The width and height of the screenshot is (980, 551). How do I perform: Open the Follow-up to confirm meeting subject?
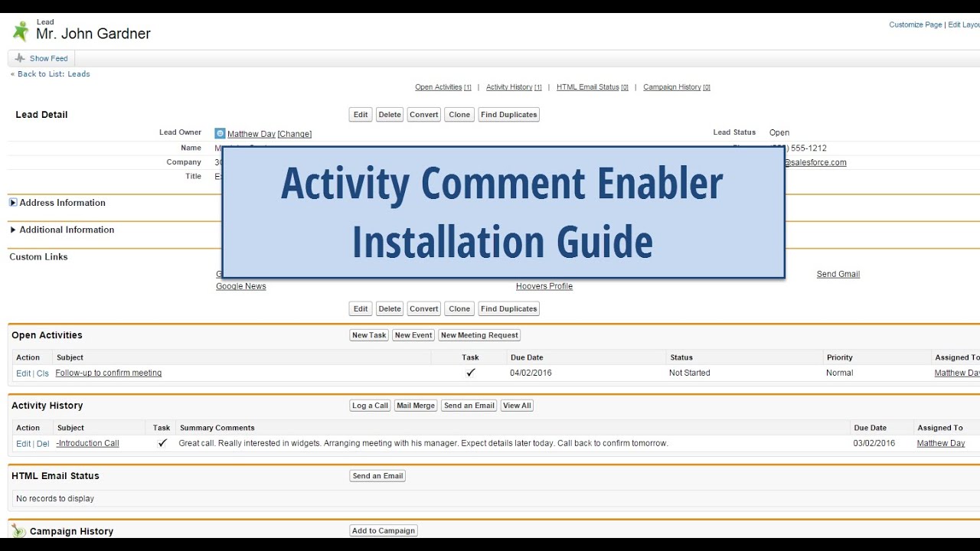(109, 373)
